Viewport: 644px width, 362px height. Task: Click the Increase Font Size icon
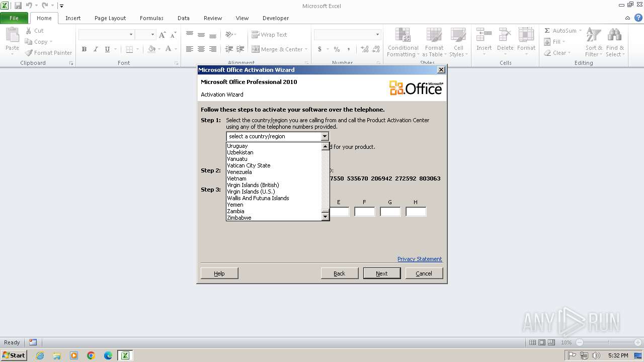[162, 35]
